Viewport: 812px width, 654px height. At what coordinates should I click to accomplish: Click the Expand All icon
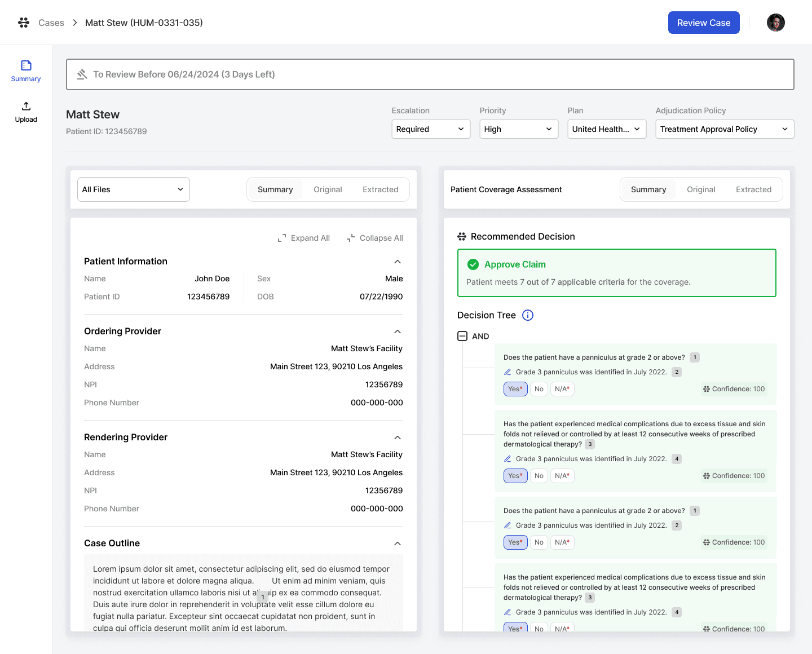click(x=282, y=238)
